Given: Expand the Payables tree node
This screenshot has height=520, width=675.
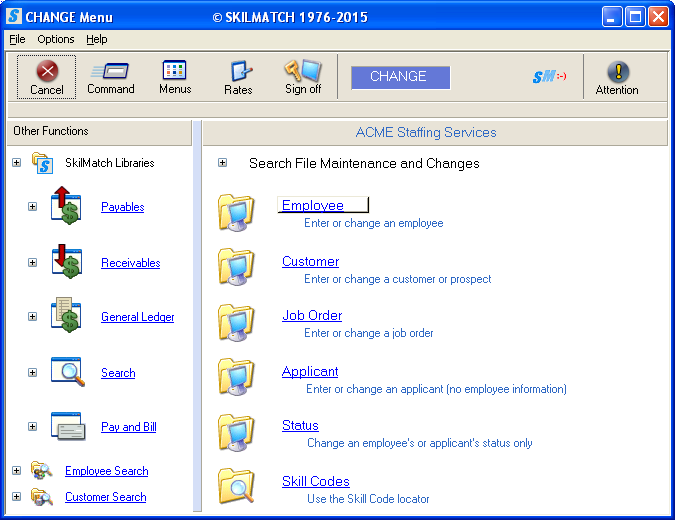Looking at the screenshot, I should click(32, 207).
